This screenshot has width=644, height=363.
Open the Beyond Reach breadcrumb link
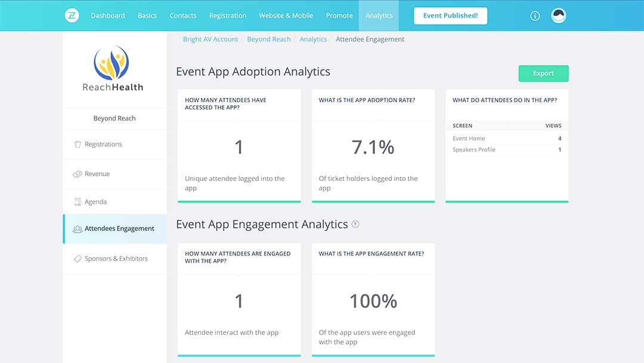270,39
